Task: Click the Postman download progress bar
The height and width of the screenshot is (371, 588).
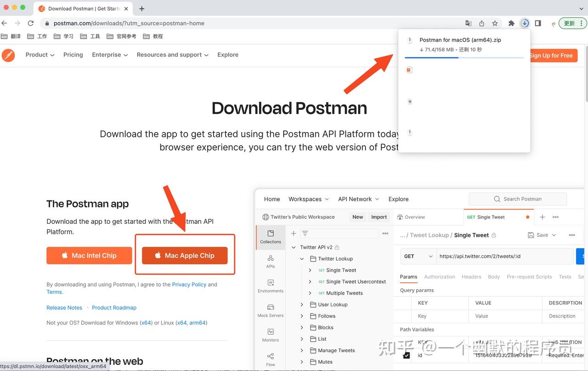Action: click(464, 57)
